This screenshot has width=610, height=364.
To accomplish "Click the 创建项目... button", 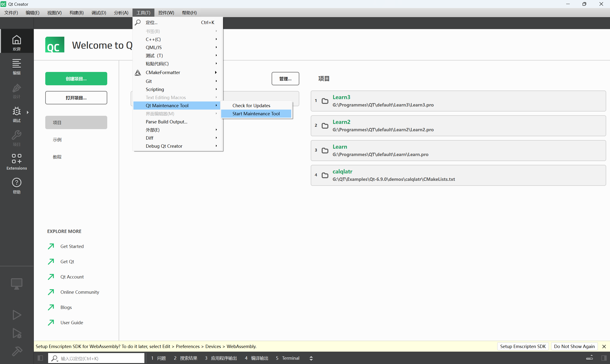I will [x=76, y=79].
